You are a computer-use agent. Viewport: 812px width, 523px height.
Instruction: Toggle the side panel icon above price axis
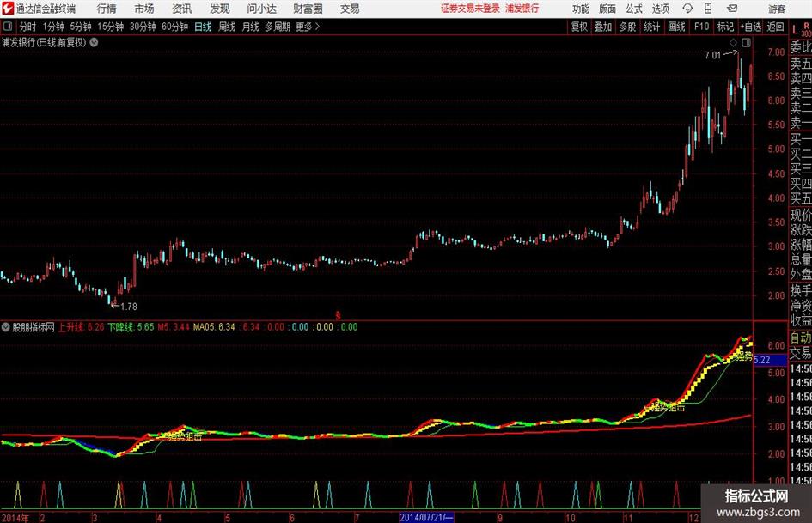746,42
